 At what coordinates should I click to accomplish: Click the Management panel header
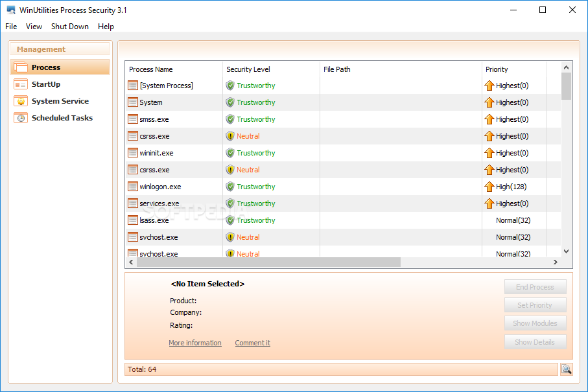tap(60, 49)
